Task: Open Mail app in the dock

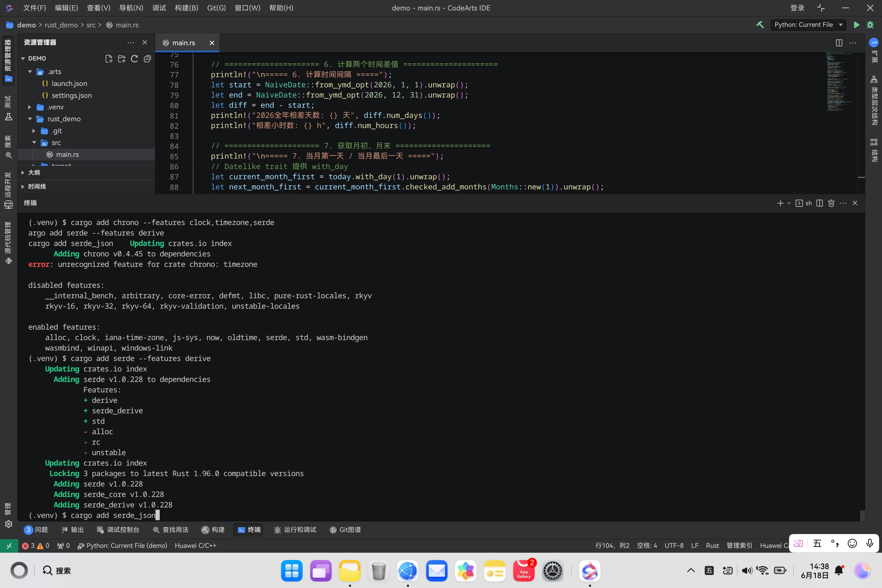Action: pos(437,571)
